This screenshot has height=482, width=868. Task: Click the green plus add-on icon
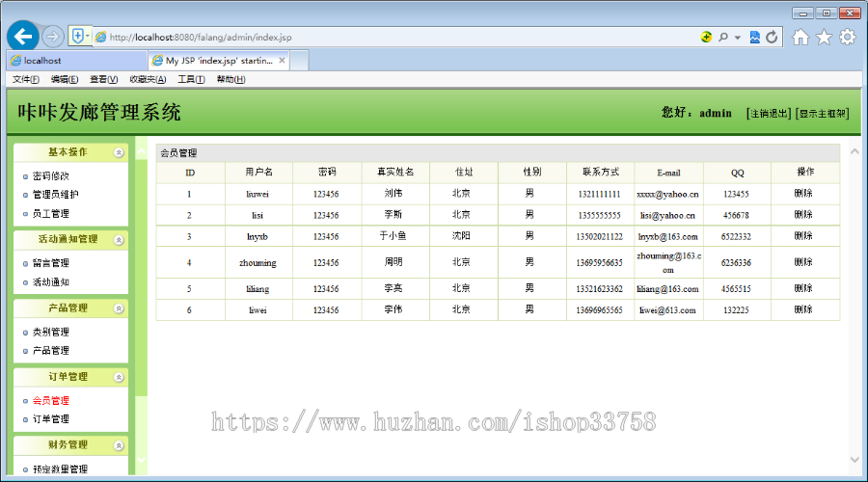click(x=706, y=37)
